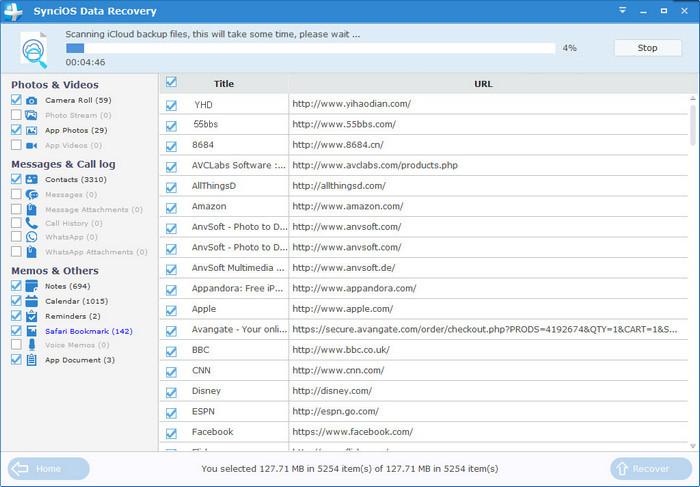Uncheck the Facebook bookmark checkbox
The height and width of the screenshot is (487, 700).
coord(171,433)
